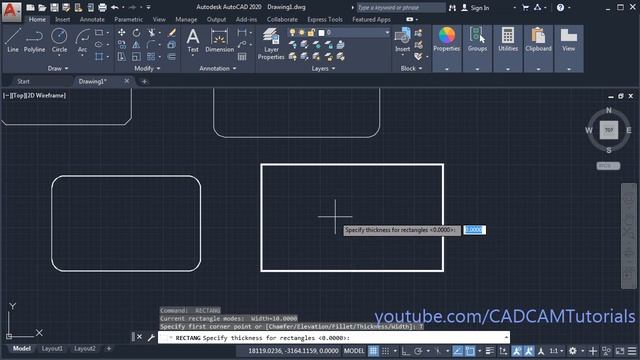Expand the Layers panel
Screen dimensions: 640x360
click(x=323, y=69)
